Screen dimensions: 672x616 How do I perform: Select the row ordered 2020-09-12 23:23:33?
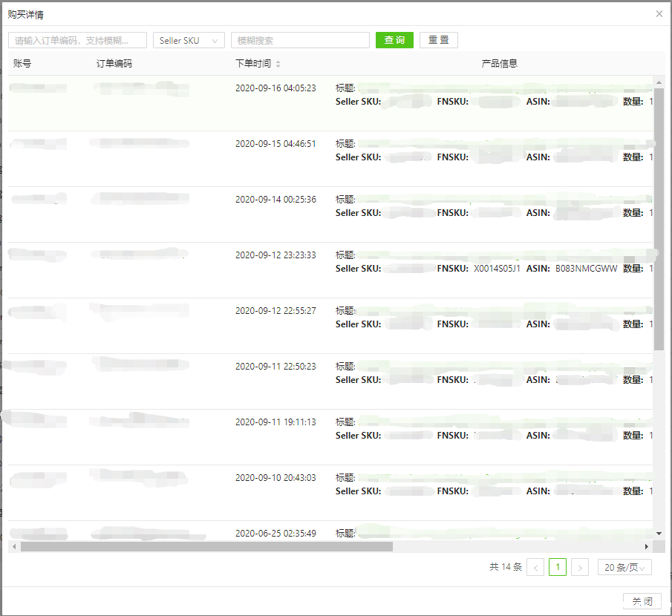pyautogui.click(x=275, y=255)
